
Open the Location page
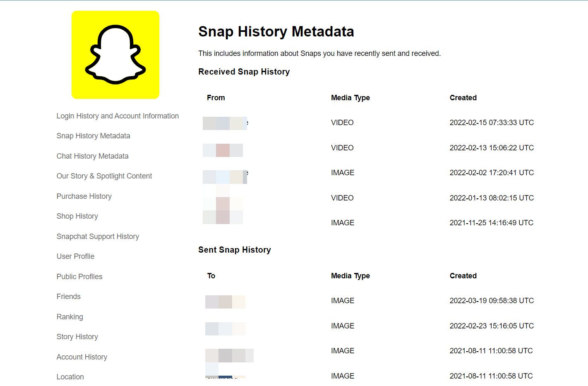[70, 377]
